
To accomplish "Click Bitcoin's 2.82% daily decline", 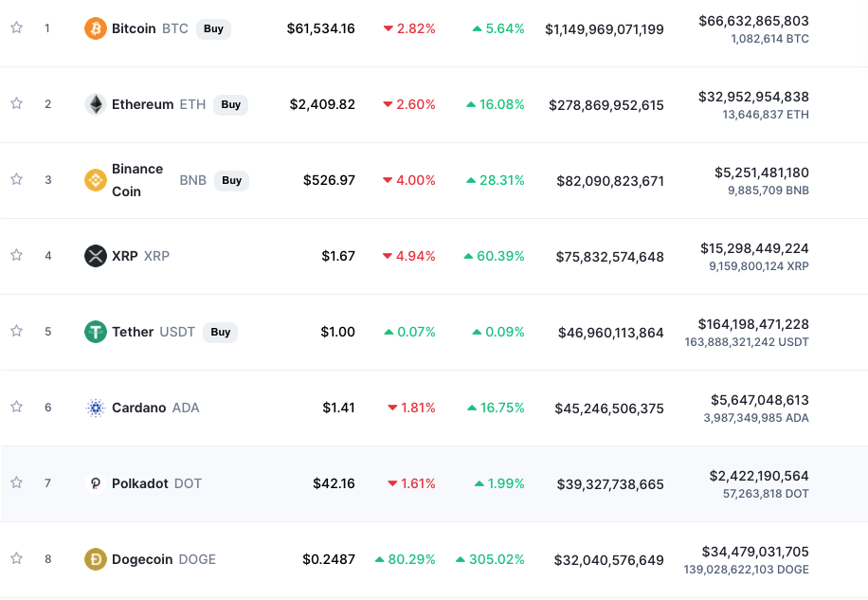I will click(409, 28).
